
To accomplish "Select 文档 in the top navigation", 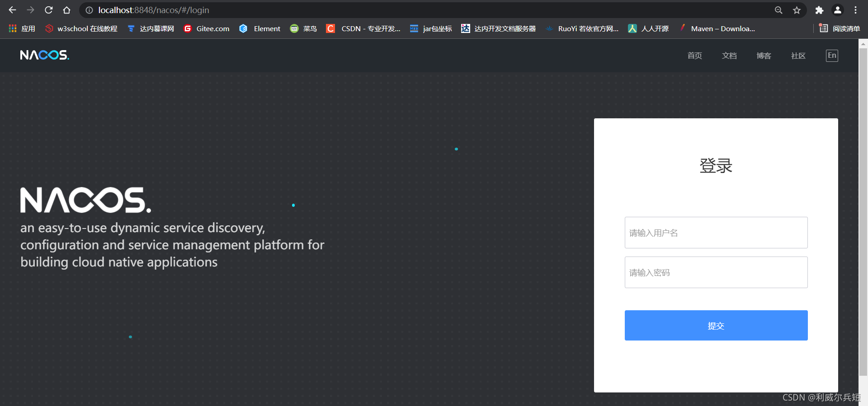I will pyautogui.click(x=729, y=56).
